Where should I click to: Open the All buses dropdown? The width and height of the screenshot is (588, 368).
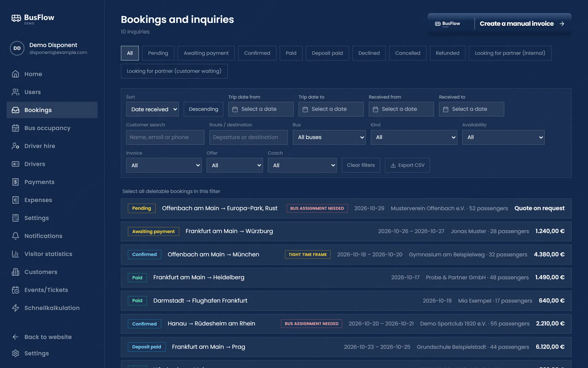329,137
